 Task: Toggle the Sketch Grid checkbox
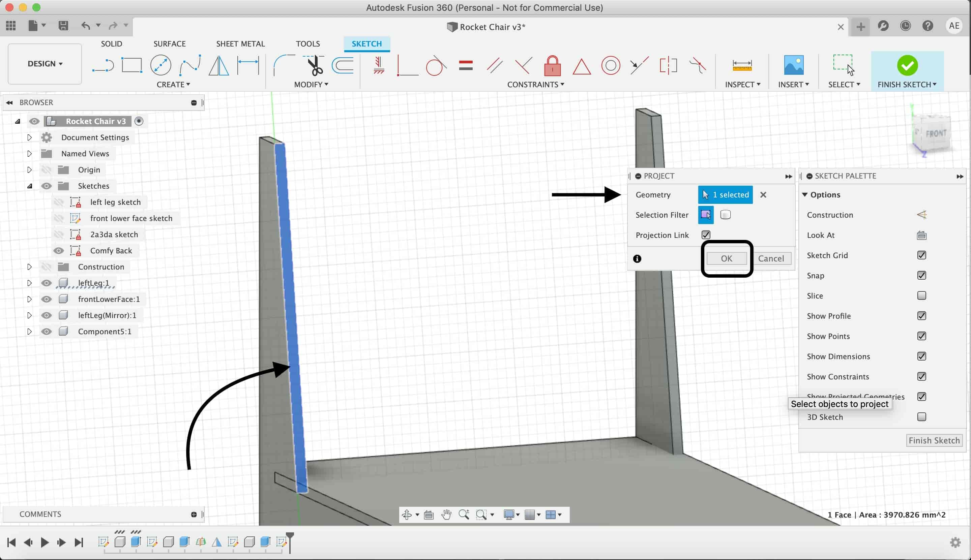(921, 255)
